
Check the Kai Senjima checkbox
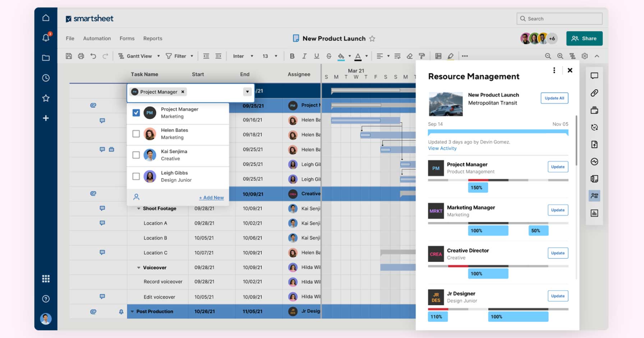136,155
